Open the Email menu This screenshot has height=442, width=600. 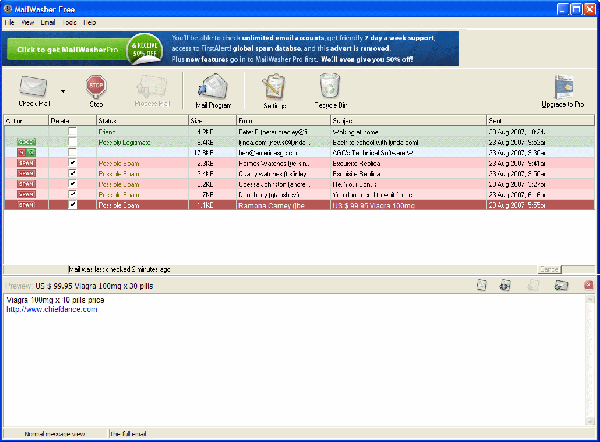(48, 23)
